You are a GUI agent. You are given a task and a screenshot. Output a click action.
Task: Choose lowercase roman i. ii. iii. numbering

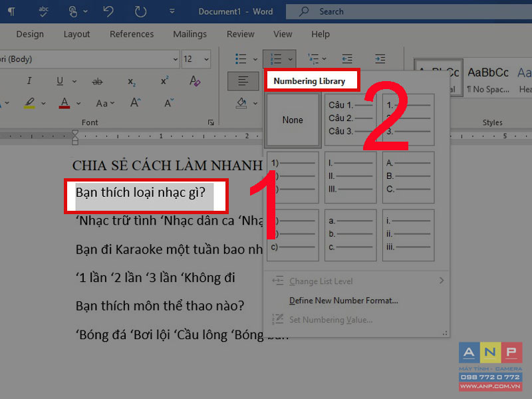(x=408, y=235)
